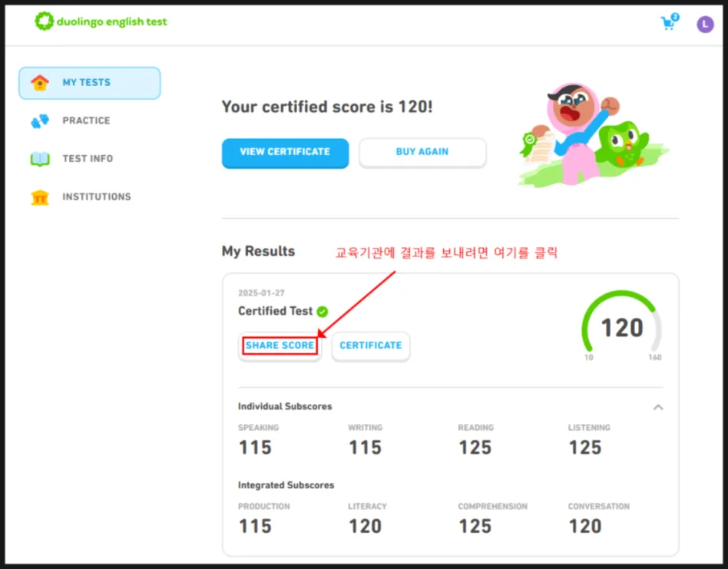Click the building icon beside Institutions
The width and height of the screenshot is (728, 569).
pos(40,197)
